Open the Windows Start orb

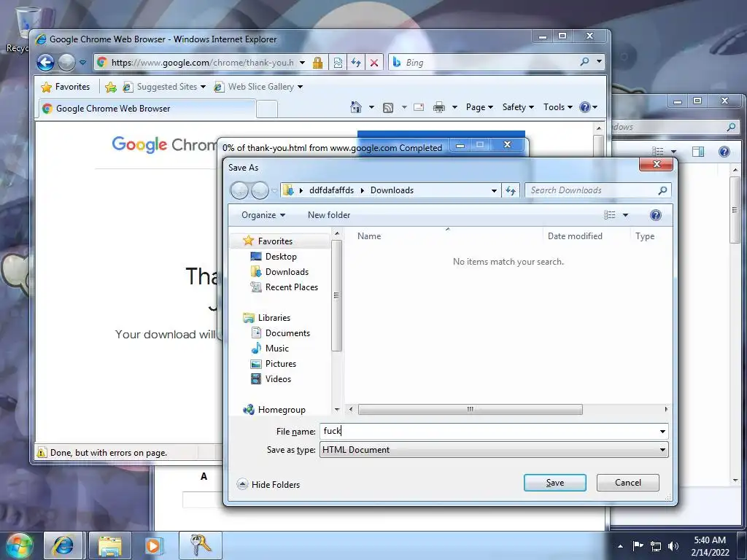[x=19, y=545]
